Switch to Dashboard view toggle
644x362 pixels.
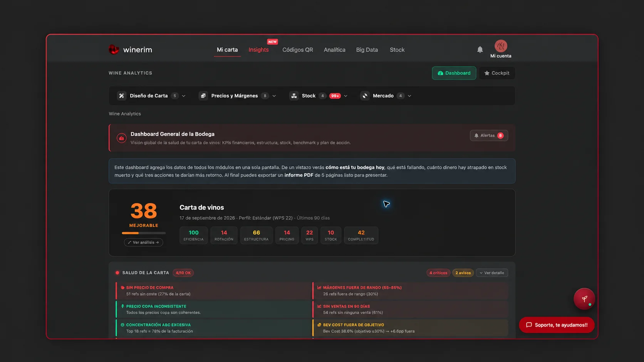point(454,73)
